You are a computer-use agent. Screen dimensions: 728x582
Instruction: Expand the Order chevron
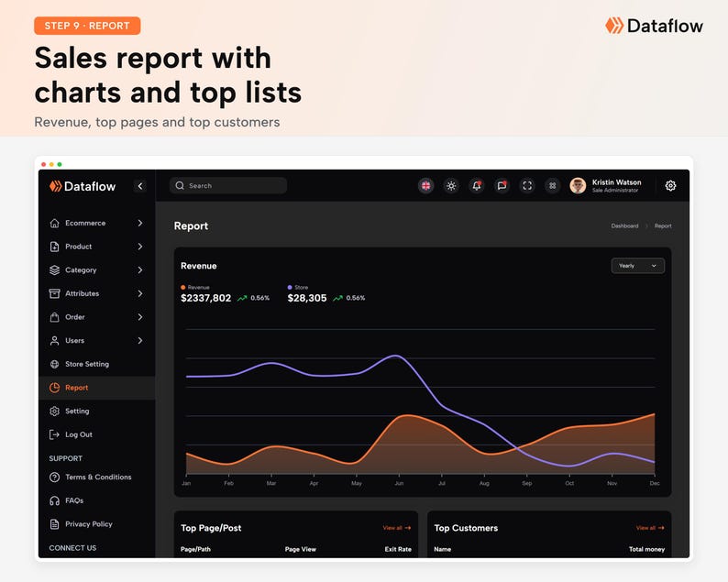click(x=139, y=317)
